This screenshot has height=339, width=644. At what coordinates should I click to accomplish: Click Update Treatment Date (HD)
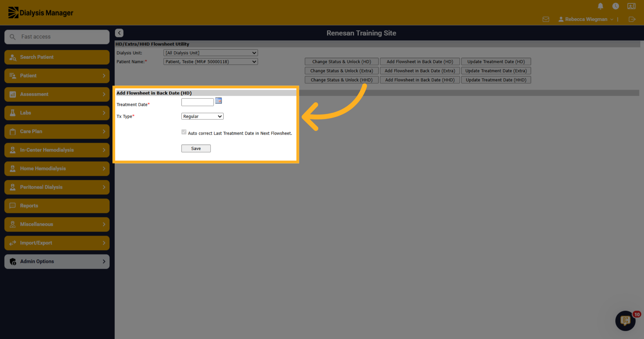pyautogui.click(x=496, y=62)
